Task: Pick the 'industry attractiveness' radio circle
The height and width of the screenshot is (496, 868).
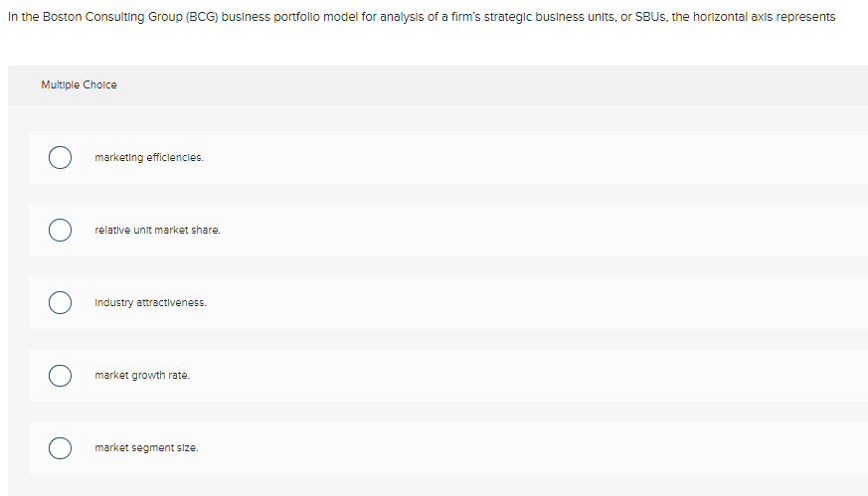Action: [61, 303]
